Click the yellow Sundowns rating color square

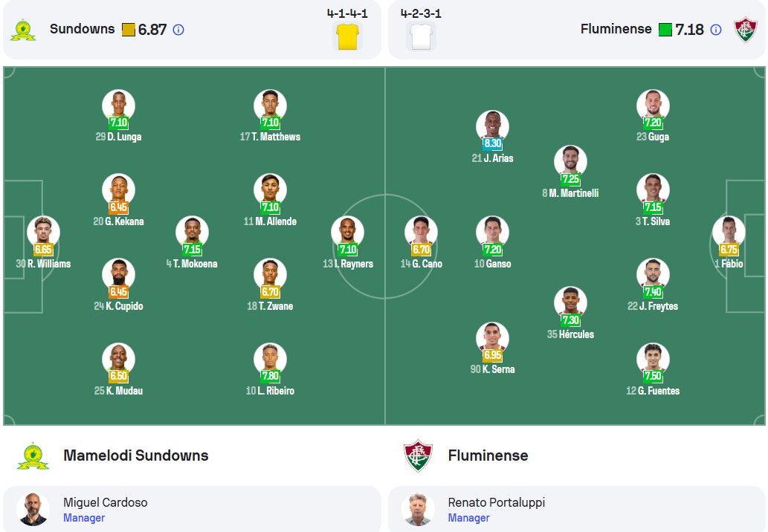point(129,30)
